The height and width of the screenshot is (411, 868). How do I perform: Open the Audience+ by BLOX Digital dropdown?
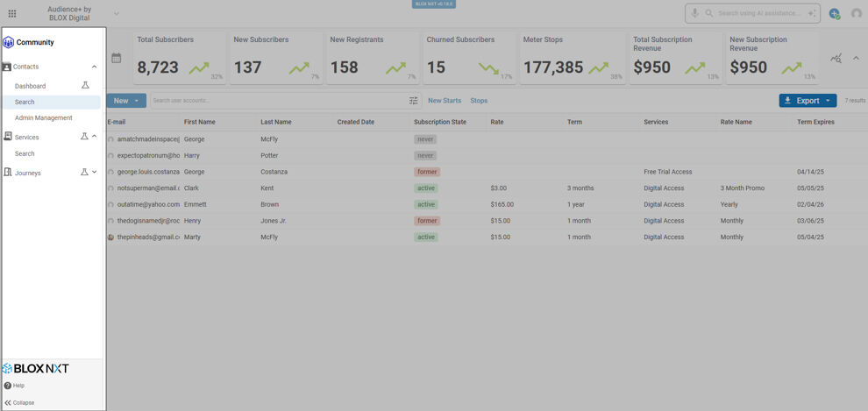click(117, 14)
